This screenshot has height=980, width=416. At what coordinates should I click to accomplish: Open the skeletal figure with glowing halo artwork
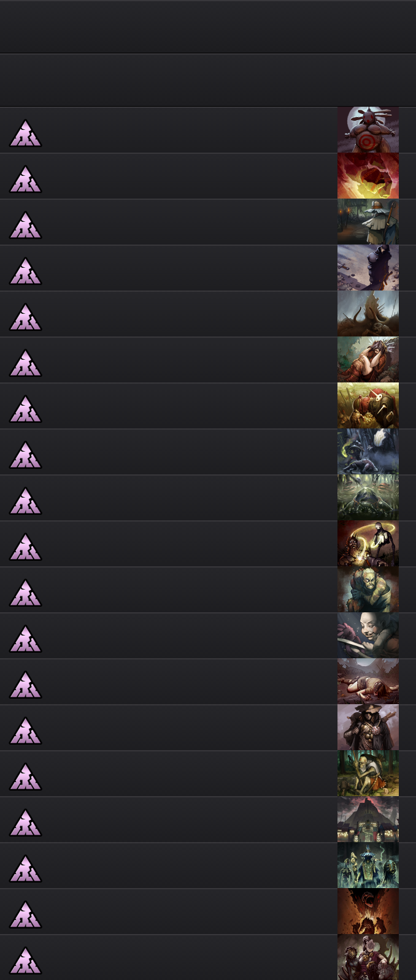click(368, 544)
